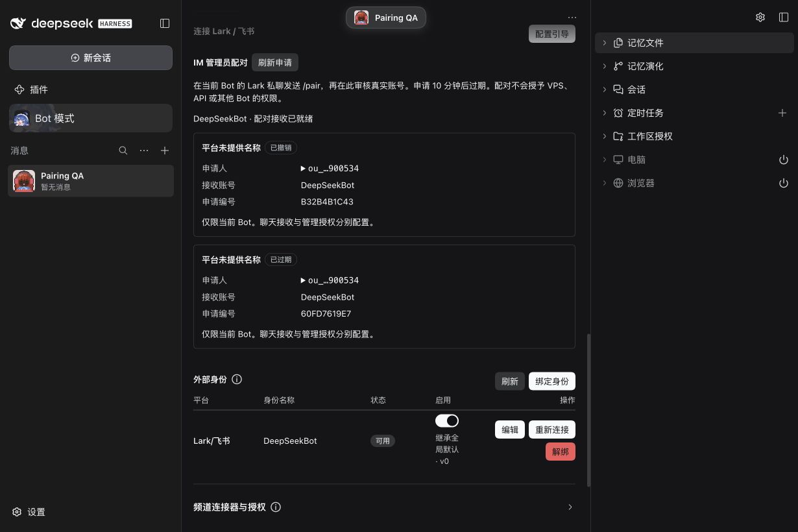
Task: Click the 已过期 status badge
Action: pos(281,260)
